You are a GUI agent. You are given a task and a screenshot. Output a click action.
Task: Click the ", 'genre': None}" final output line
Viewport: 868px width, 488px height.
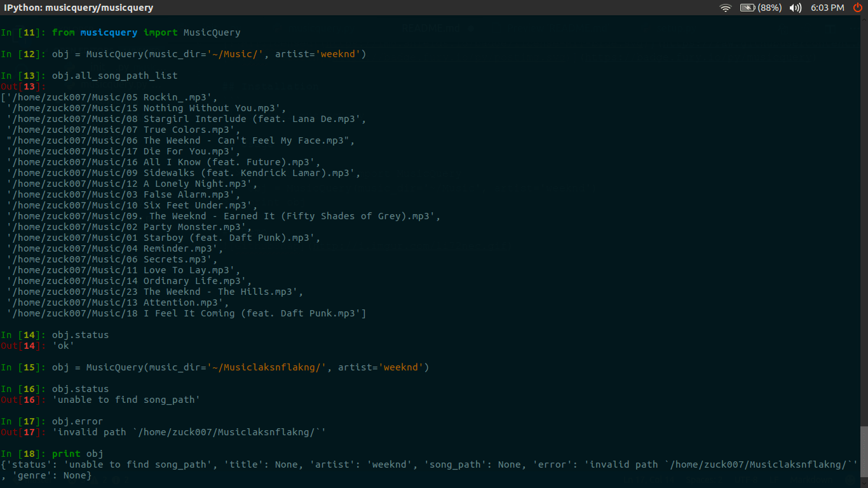(x=46, y=475)
